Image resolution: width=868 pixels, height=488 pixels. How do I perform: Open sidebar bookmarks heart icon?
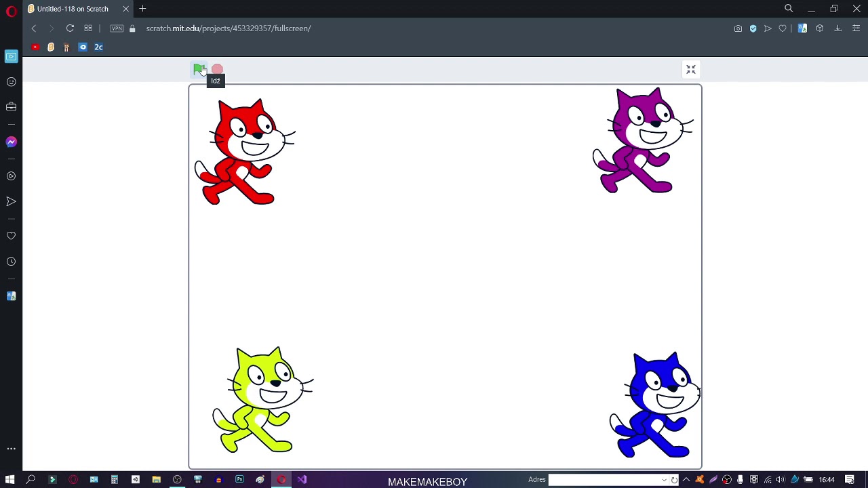(x=11, y=235)
